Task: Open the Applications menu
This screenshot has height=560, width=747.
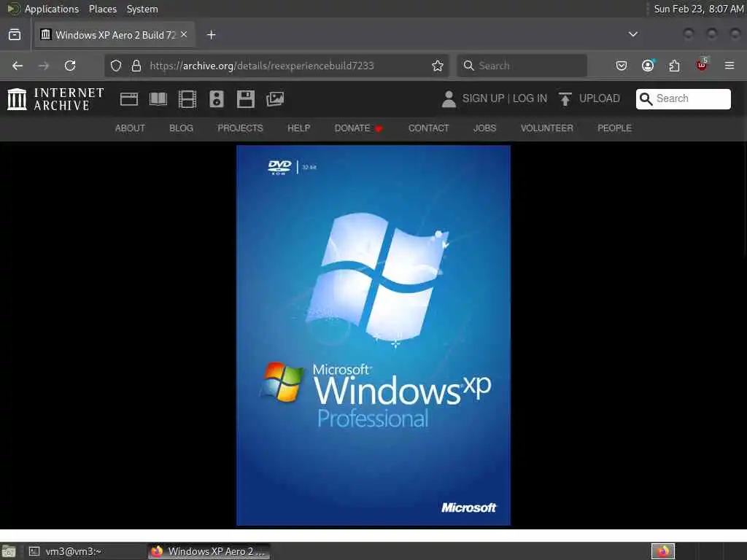Action: click(43, 9)
